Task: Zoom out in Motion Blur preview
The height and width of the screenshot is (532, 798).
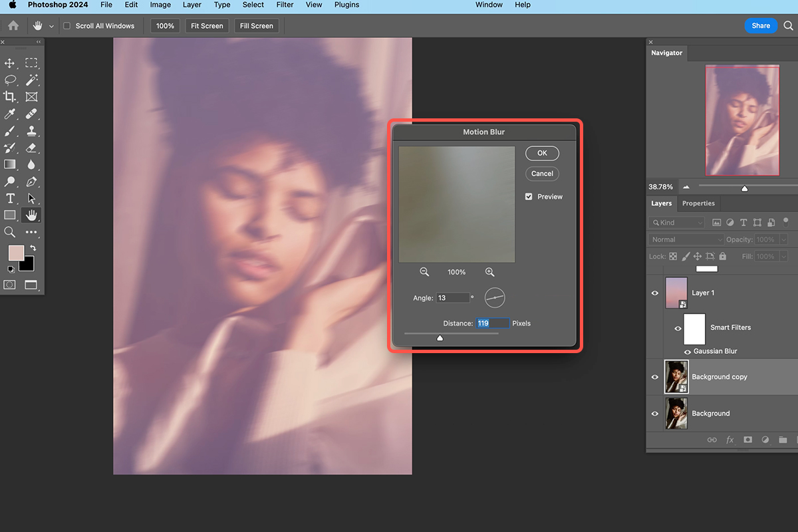Action: point(424,272)
